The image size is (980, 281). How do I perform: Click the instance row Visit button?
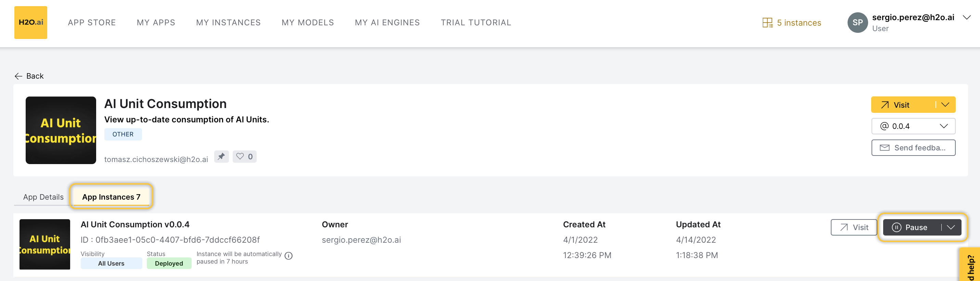pyautogui.click(x=853, y=227)
